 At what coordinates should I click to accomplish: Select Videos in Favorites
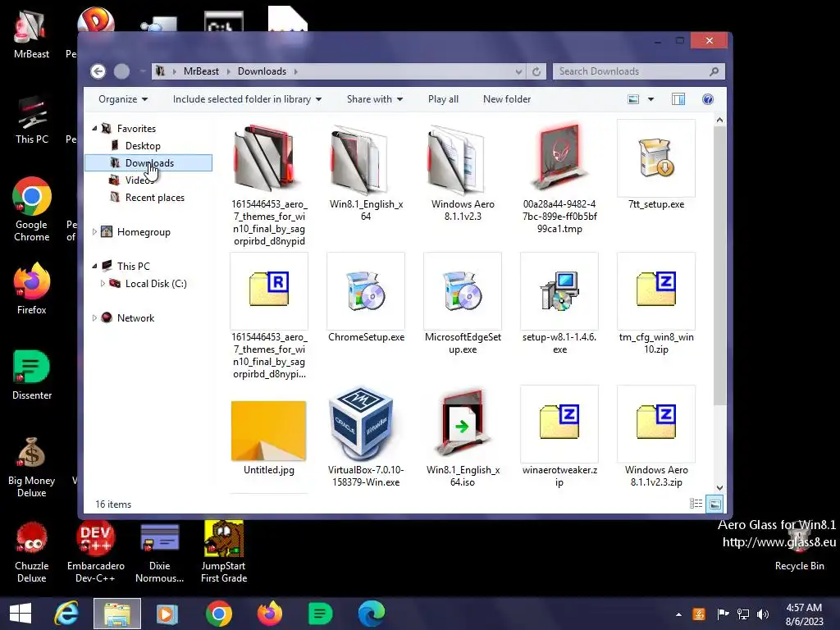(139, 180)
